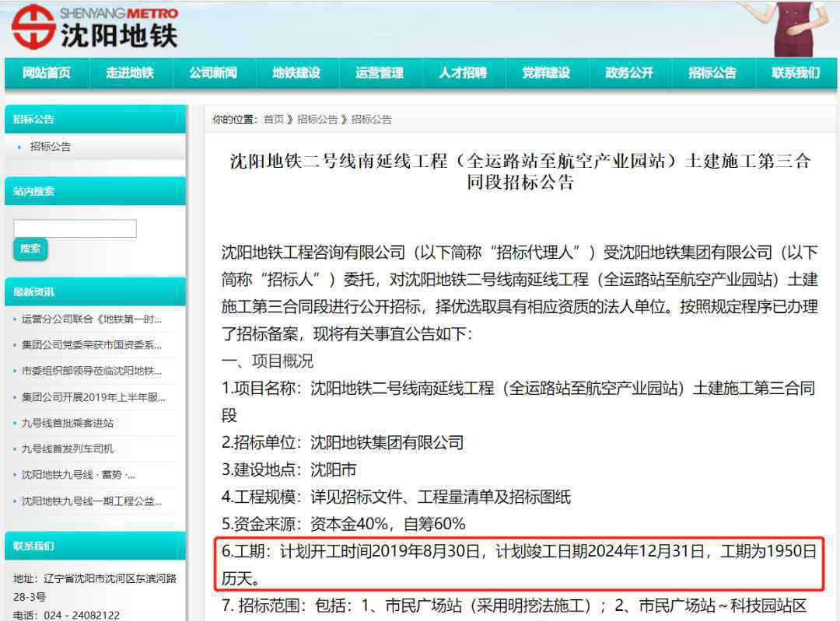Screen dimensions: 840x621
Task: Click the line 4.工程规模：详见招标文件
Action: point(396,497)
